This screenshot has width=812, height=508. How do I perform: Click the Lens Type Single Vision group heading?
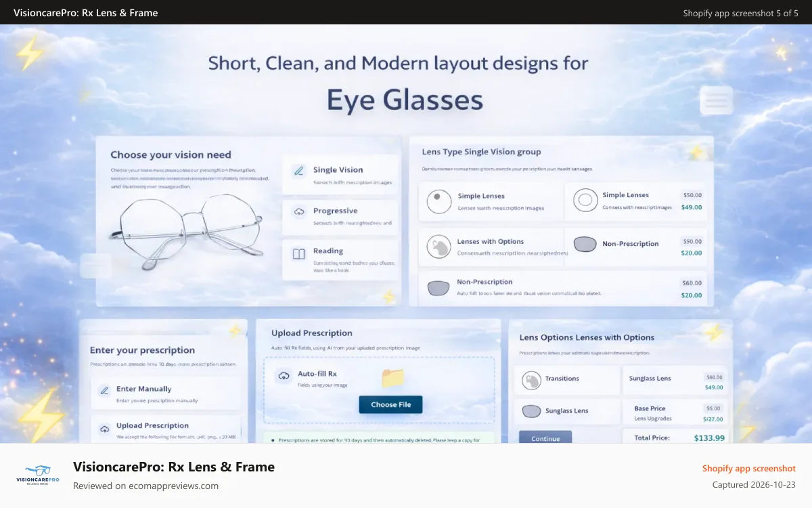(481, 152)
